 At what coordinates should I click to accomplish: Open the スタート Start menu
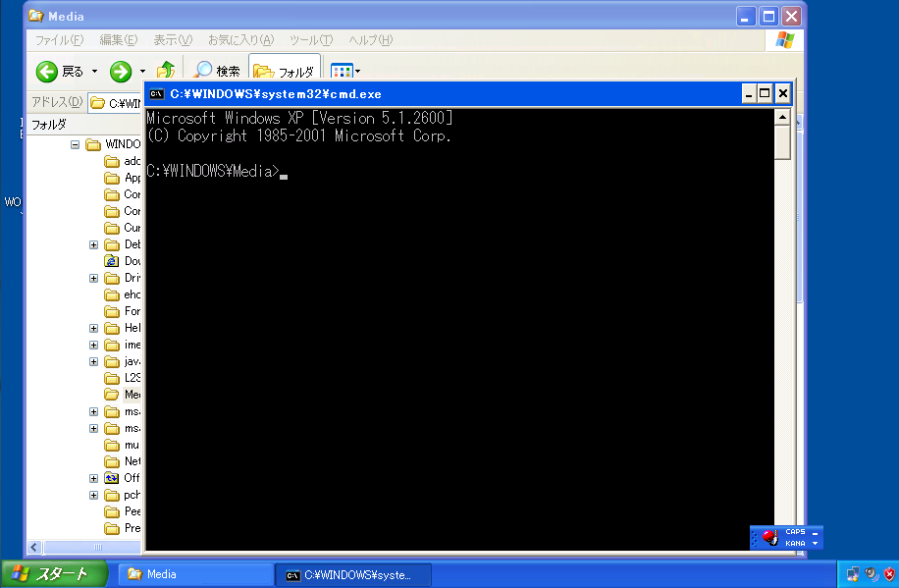click(x=54, y=574)
